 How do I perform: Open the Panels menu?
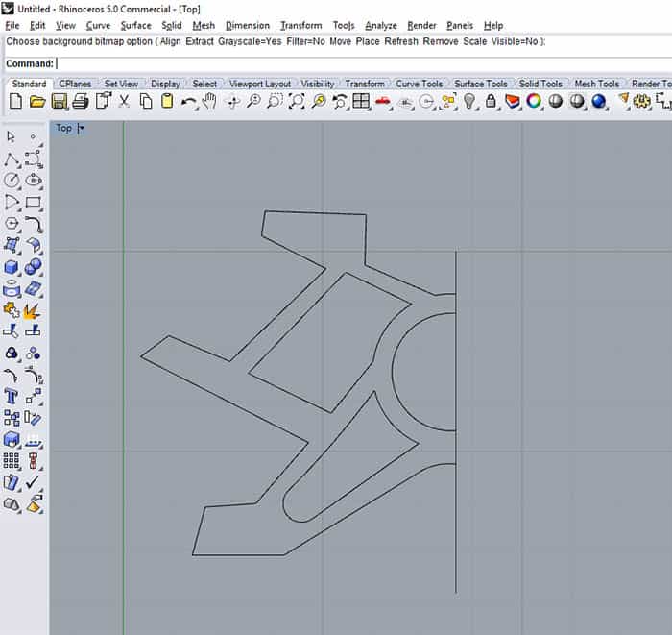(x=460, y=26)
